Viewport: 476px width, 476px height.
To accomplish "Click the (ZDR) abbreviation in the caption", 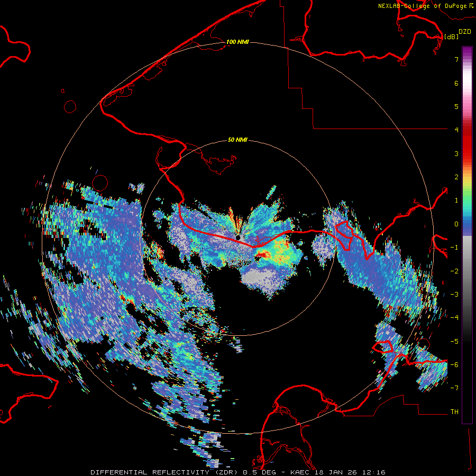I will coord(226,472).
